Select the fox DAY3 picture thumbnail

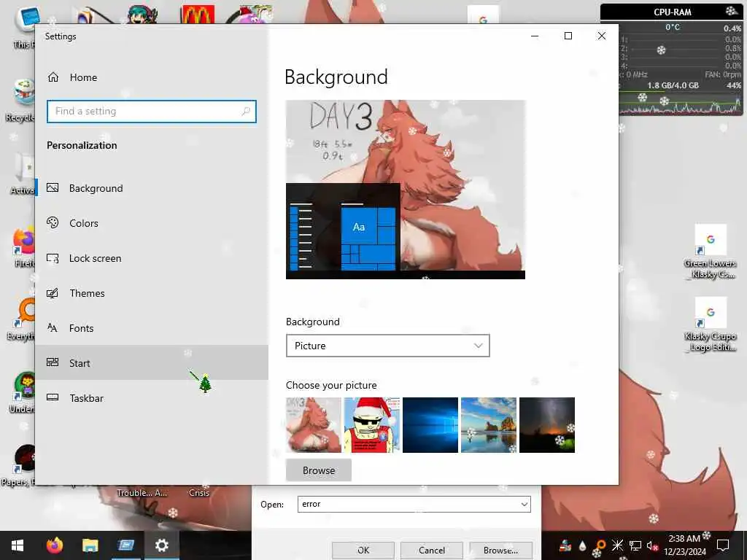point(314,425)
